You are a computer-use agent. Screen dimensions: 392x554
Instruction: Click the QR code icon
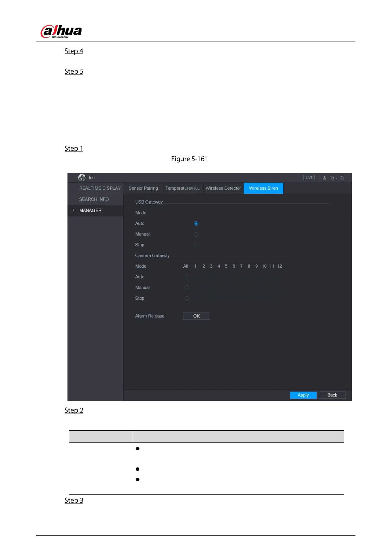342,178
